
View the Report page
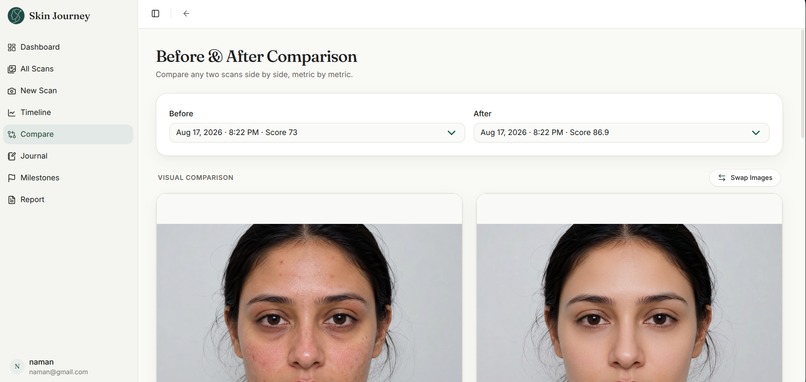68,199
